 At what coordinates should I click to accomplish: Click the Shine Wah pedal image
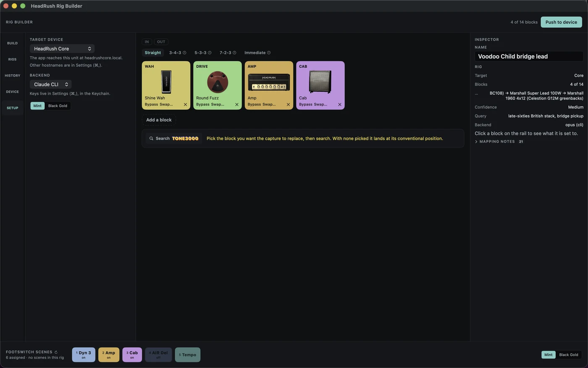coord(166,82)
